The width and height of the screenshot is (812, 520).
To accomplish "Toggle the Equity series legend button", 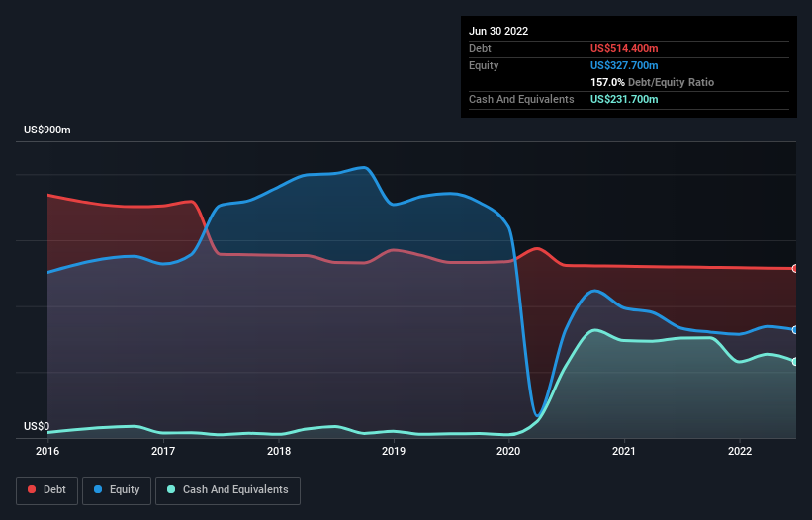I will 117,490.
